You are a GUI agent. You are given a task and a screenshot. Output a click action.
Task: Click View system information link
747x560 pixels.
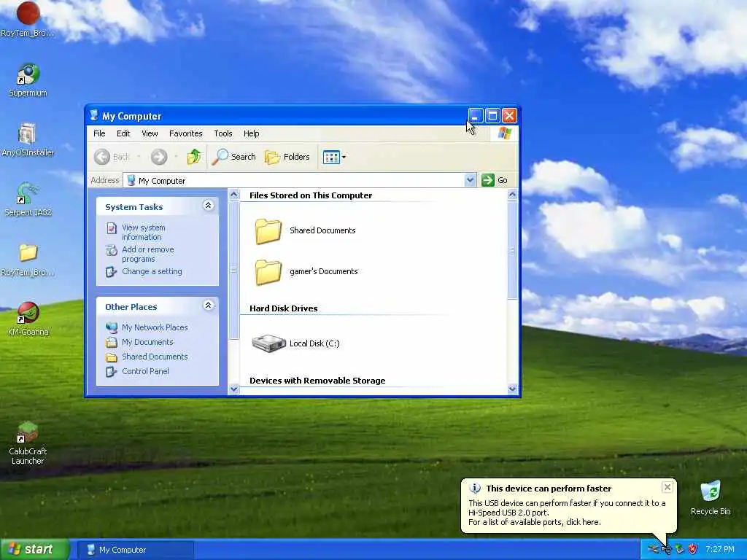144,232
